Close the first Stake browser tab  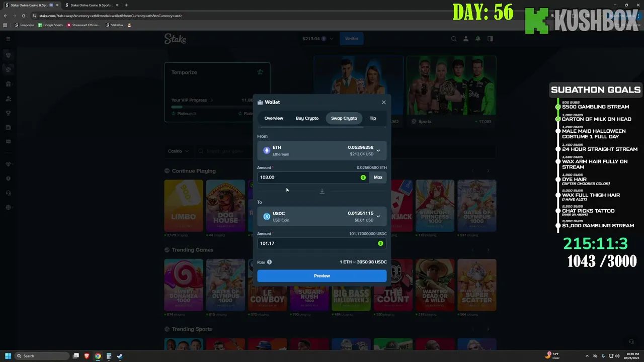(x=58, y=5)
